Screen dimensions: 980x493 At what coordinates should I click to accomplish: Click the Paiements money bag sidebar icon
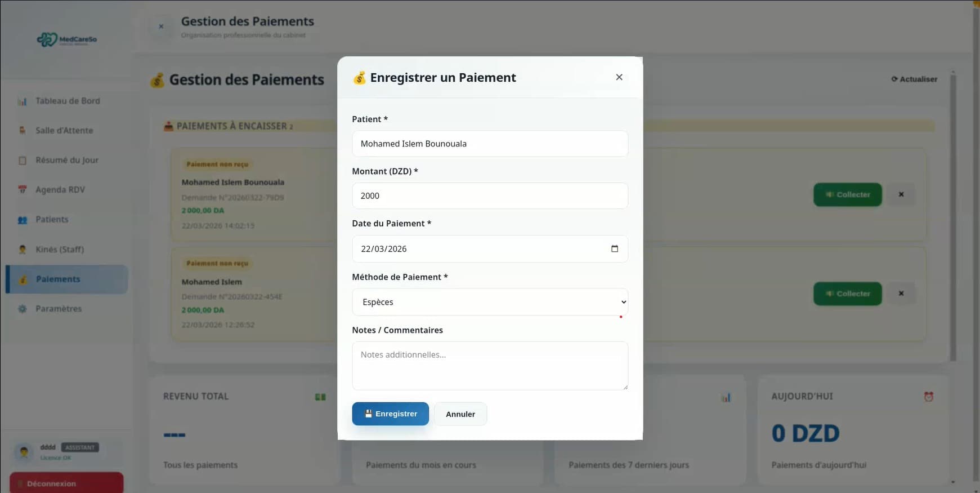(23, 279)
